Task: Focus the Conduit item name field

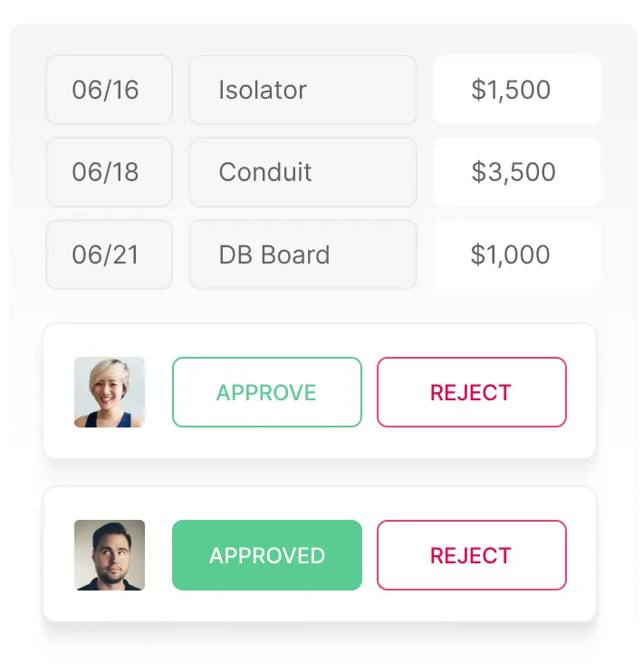Action: [302, 172]
